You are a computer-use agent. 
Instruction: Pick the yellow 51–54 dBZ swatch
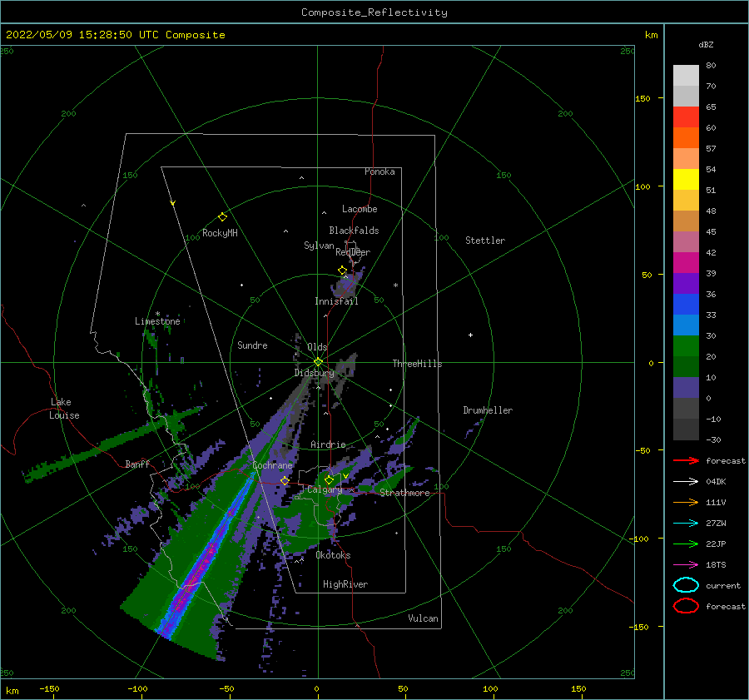[x=686, y=180]
